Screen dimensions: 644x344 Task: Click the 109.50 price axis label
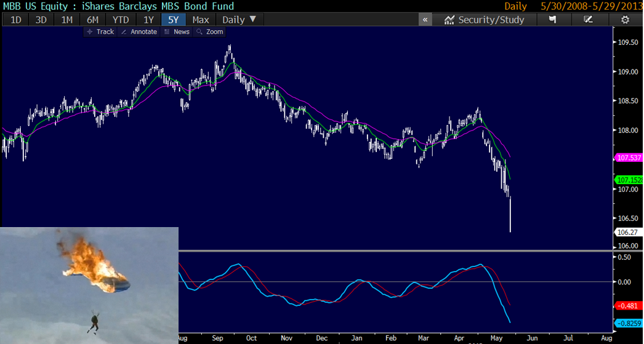pyautogui.click(x=628, y=42)
